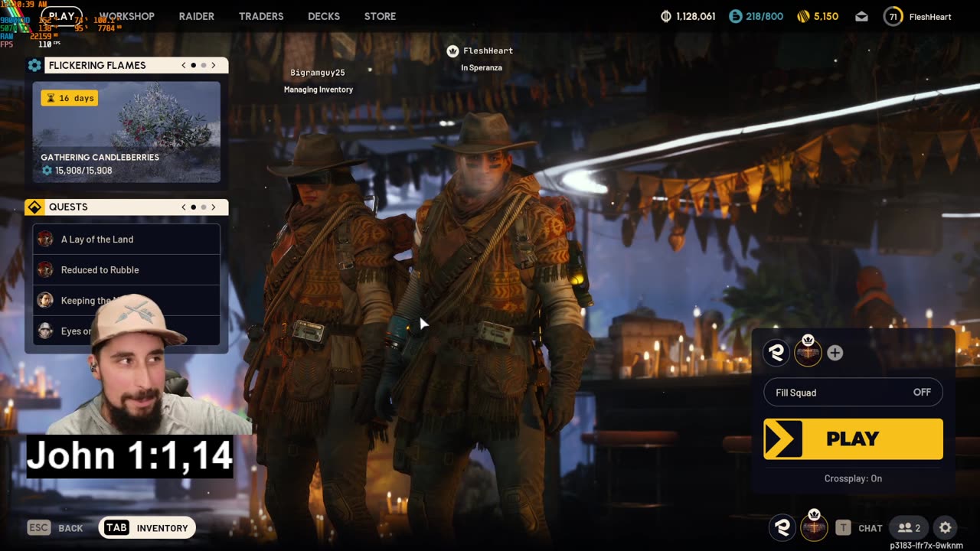980x551 pixels.
Task: Click the Reduced to Rubble quest portrait
Action: point(45,269)
